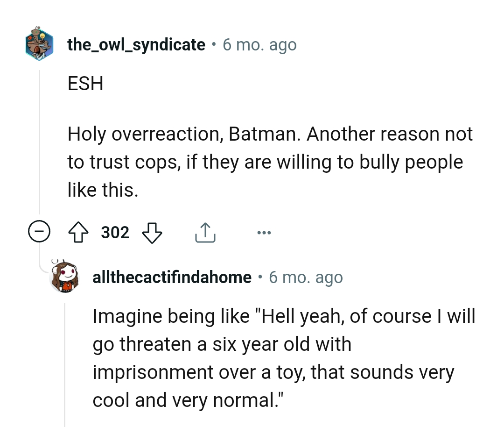Open allthecactifindahome's user profile

coord(173,278)
